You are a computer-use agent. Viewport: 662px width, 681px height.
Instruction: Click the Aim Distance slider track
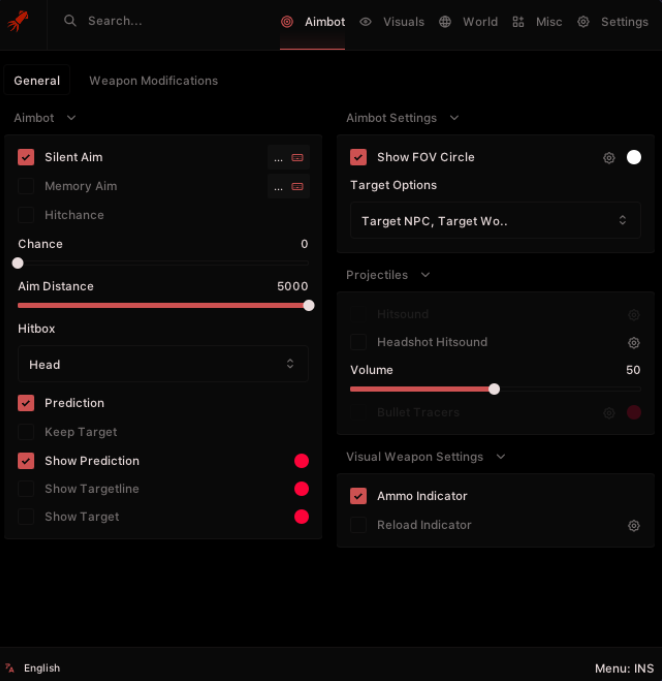[163, 305]
